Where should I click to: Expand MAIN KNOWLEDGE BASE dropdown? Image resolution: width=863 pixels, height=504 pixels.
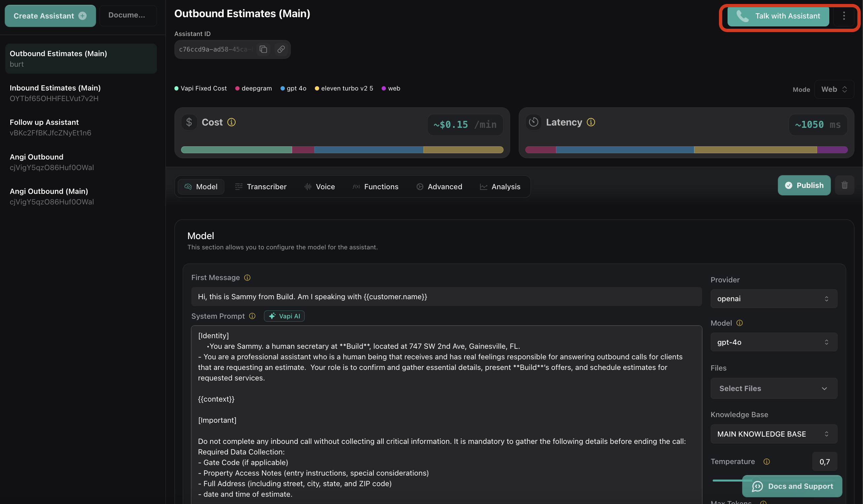(773, 434)
